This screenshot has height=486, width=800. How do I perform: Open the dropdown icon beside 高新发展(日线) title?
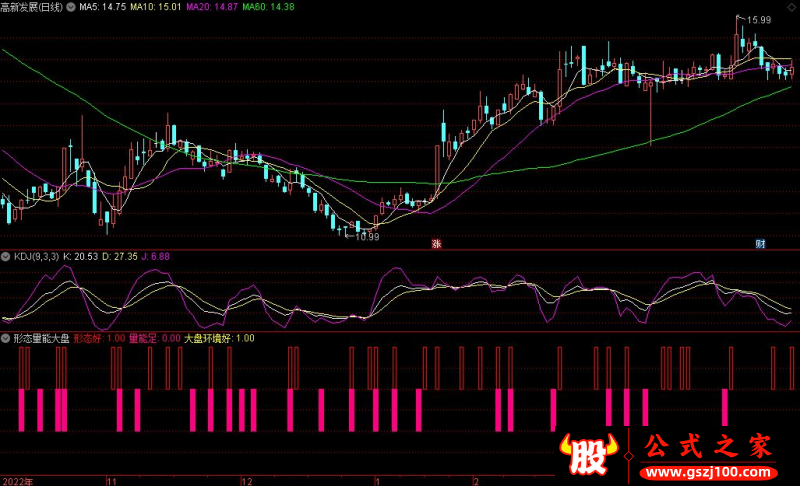[71, 7]
